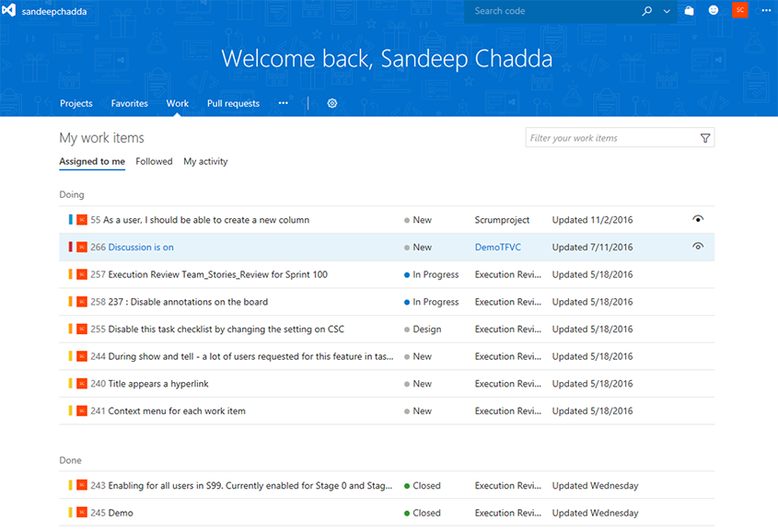Open the DemoTFVC project link
Image resolution: width=778 pixels, height=532 pixels.
click(498, 247)
